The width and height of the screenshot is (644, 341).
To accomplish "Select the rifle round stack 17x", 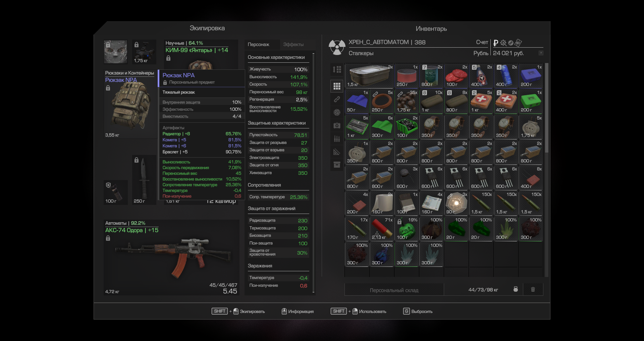I will pos(357,229).
